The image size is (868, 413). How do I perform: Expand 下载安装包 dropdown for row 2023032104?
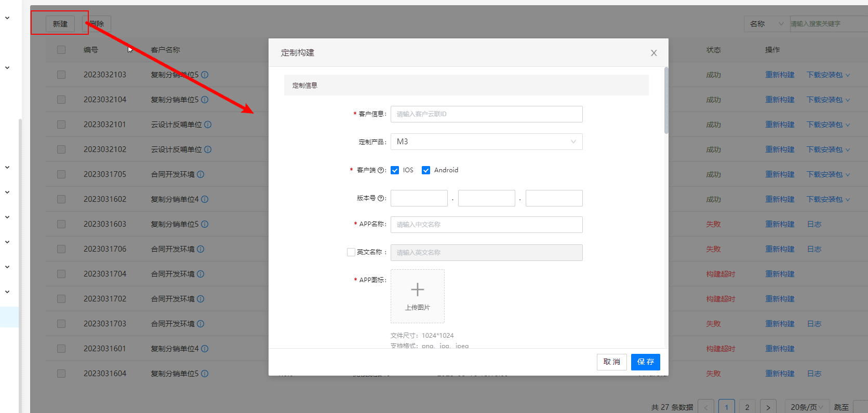point(828,100)
